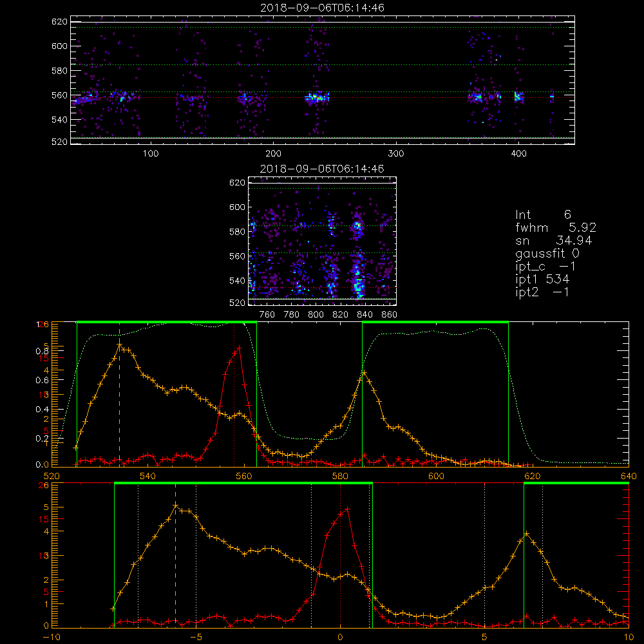Screen dimensions: 644x644
Task: Select the 'ipt_c -1' readout line
Action: tap(545, 267)
